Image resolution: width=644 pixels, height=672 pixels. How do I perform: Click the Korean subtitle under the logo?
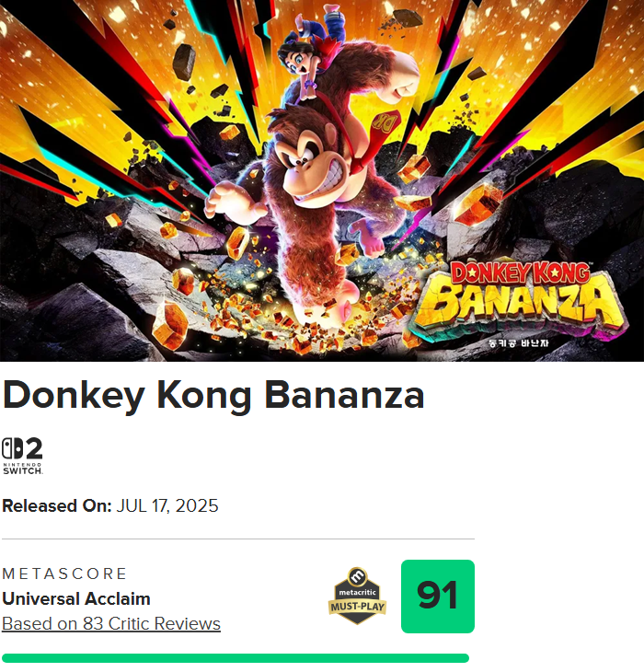click(519, 343)
